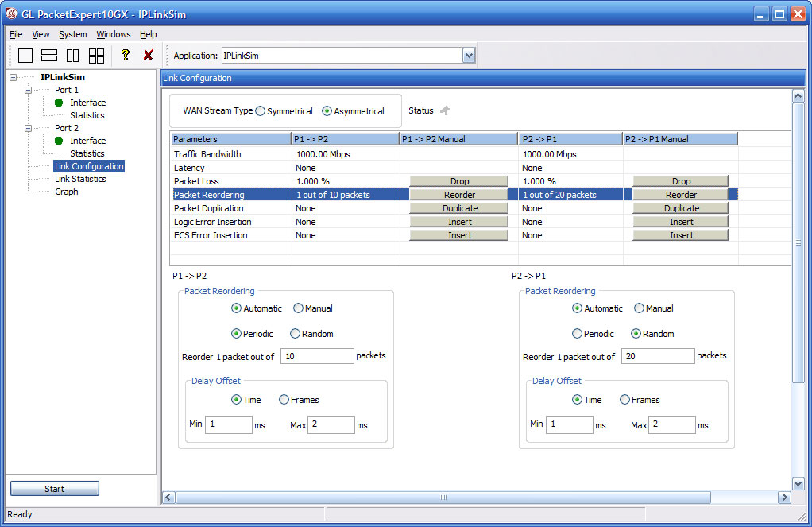This screenshot has height=527, width=812.
Task: Click the horizontal scrollbar thumb
Action: pos(443,498)
